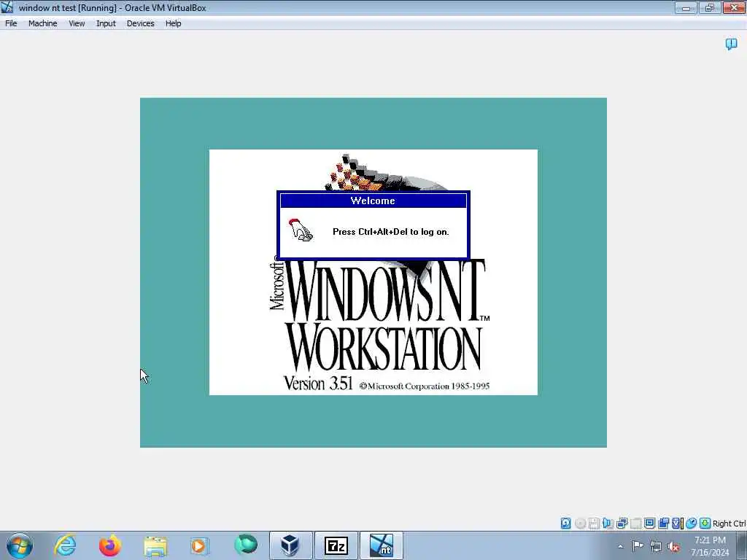Click the hard disk activity indicator
The image size is (747, 560).
[565, 524]
